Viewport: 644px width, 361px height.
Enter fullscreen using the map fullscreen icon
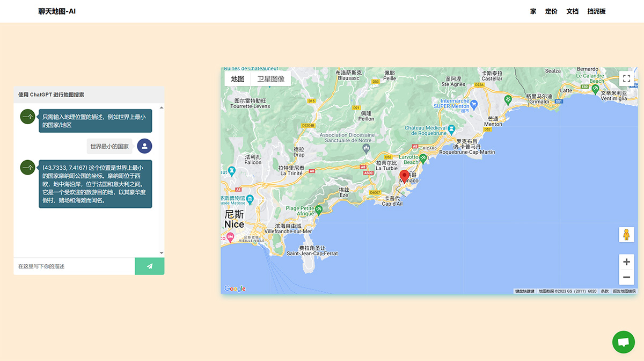[626, 78]
